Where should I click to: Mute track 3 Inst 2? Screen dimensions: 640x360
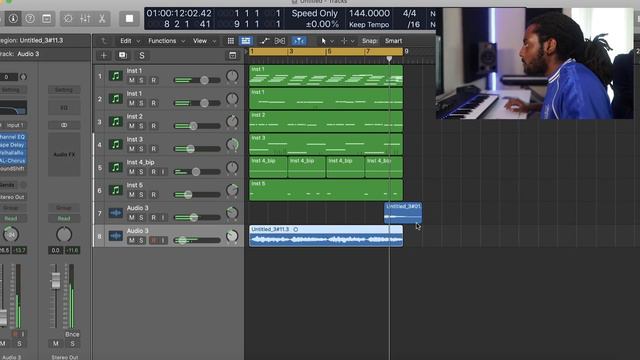[x=131, y=126]
